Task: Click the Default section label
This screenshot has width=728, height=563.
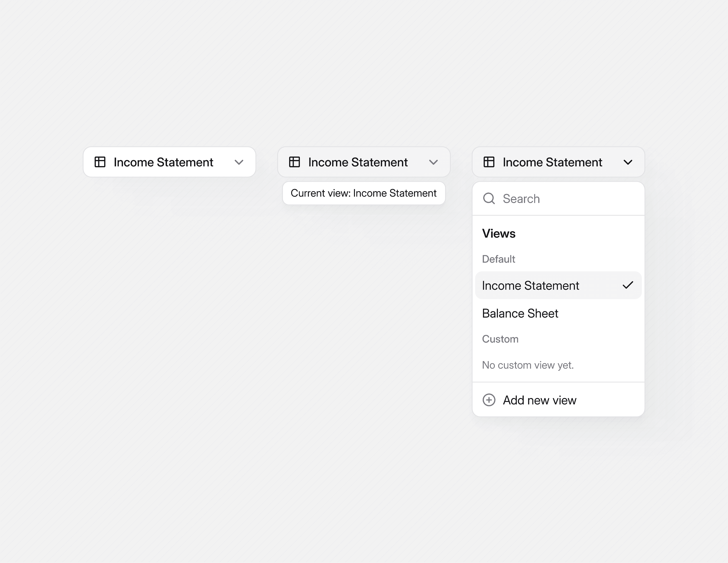Action: [498, 259]
